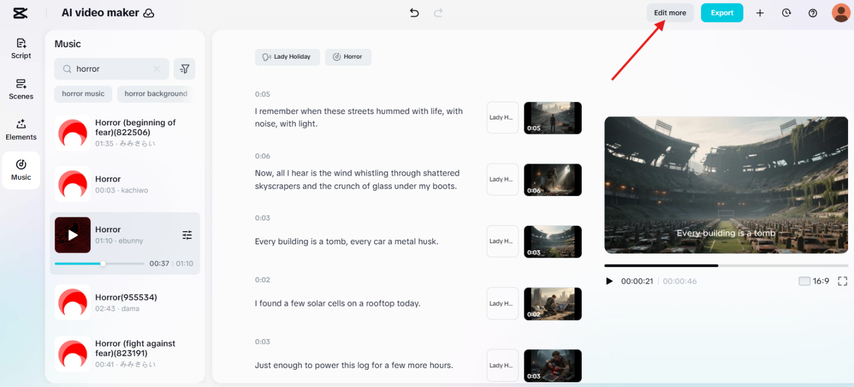Open scene thumbnail beside 'Every building is a tomb'
The height and width of the screenshot is (387, 854).
click(x=553, y=242)
